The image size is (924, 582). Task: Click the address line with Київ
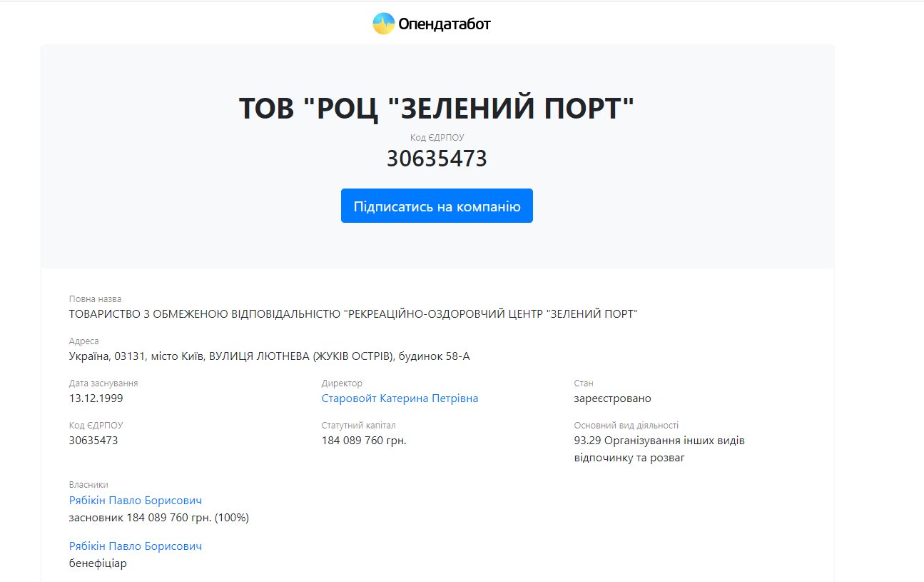(x=269, y=356)
